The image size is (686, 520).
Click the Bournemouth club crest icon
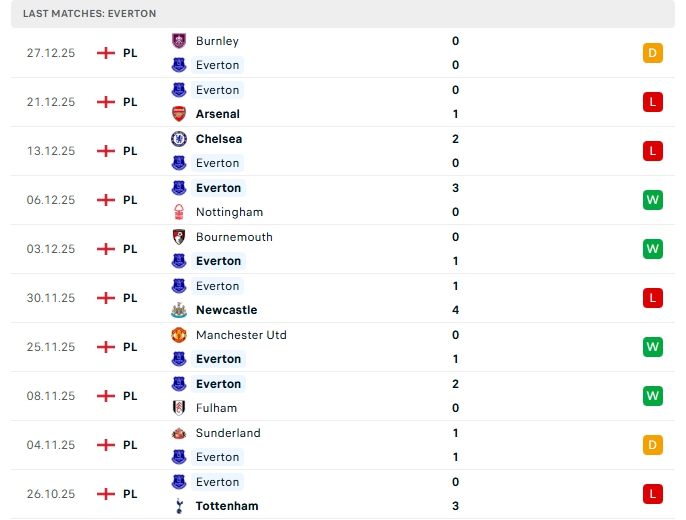pos(179,237)
